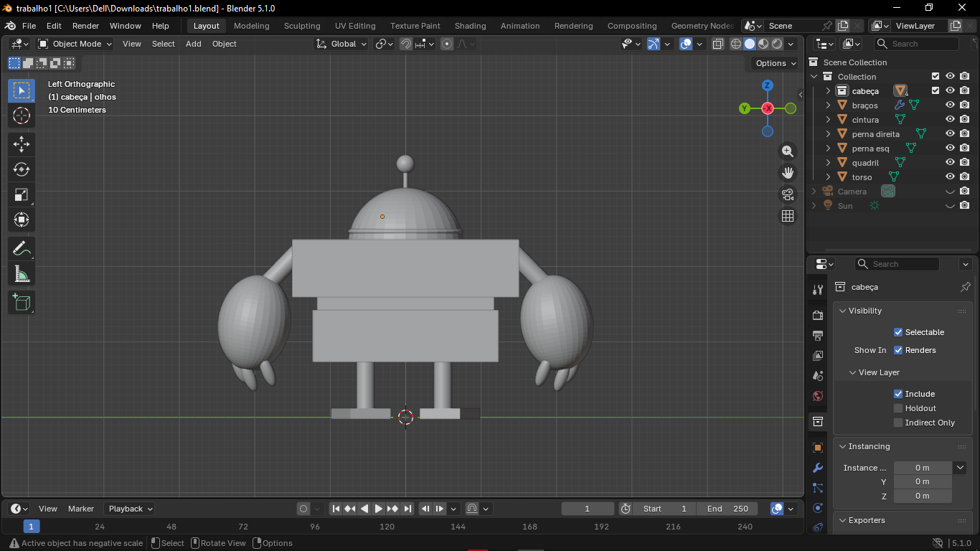Enable the Indirect Only checkbox
The width and height of the screenshot is (980, 551).
click(x=897, y=423)
